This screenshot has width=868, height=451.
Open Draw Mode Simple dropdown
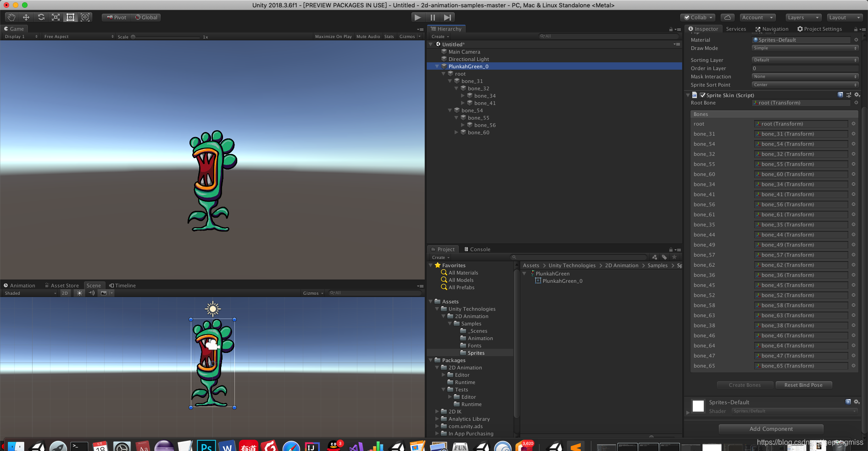[805, 48]
